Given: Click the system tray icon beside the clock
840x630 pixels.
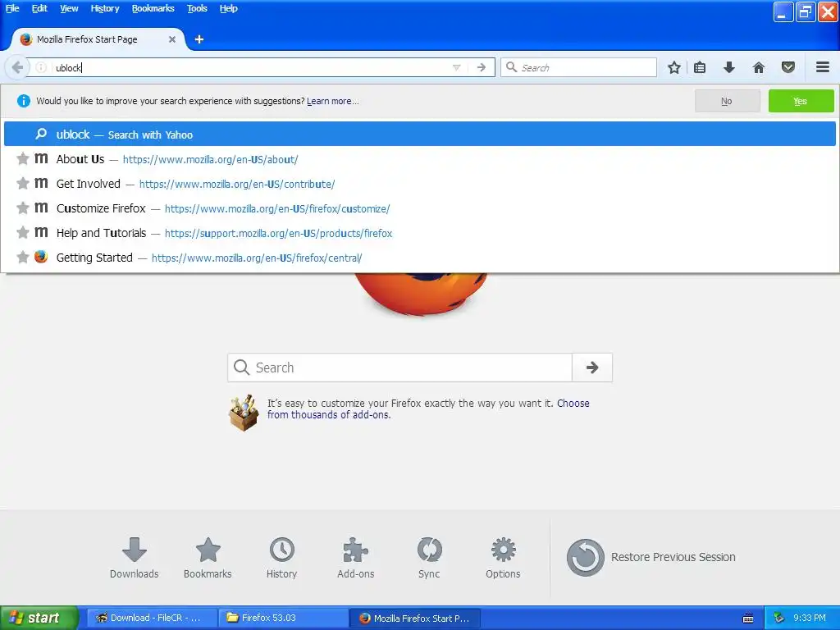Looking at the screenshot, I should pos(778,619).
